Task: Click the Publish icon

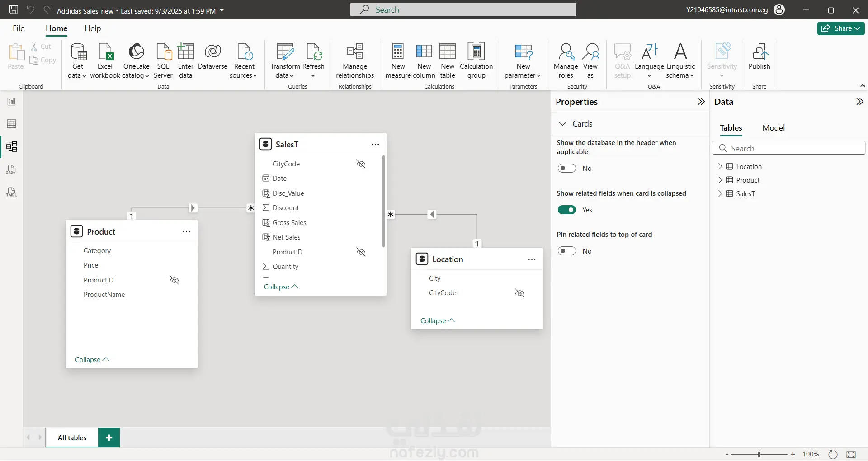Action: coord(759,52)
